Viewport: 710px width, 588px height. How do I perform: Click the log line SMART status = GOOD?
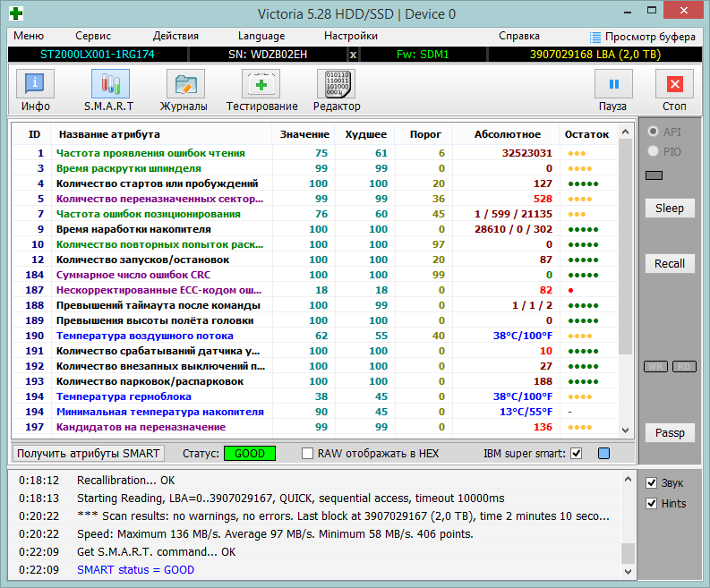(x=135, y=570)
